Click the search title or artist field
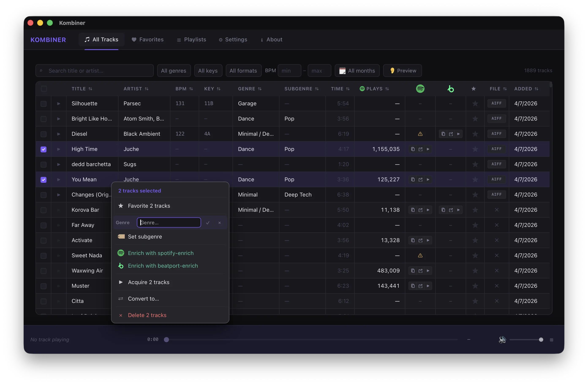Image resolution: width=588 pixels, height=385 pixels. pyautogui.click(x=95, y=71)
